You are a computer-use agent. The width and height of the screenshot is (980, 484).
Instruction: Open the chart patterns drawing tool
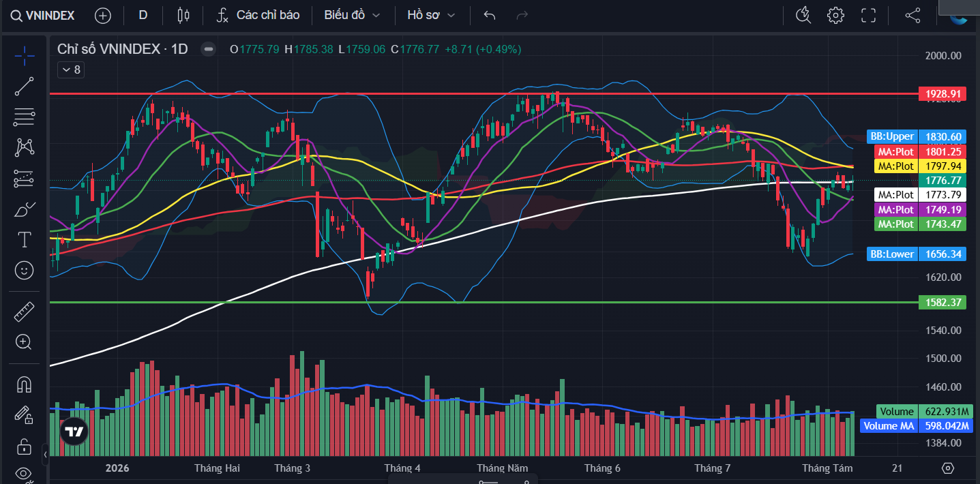coord(25,147)
